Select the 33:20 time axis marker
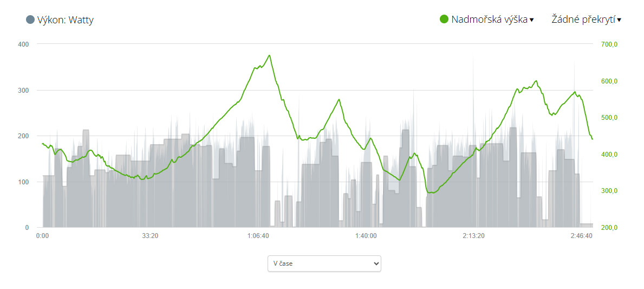Image resolution: width=644 pixels, height=289 pixels. pos(150,236)
